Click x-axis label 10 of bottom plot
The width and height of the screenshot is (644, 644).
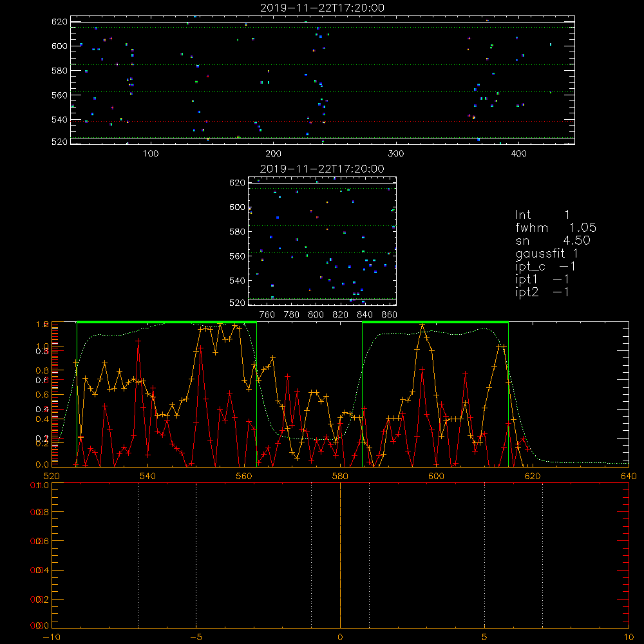tap(629, 637)
